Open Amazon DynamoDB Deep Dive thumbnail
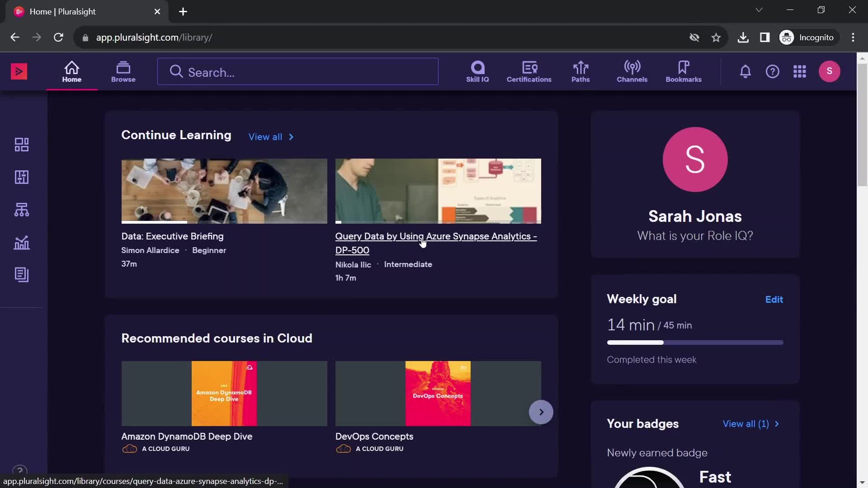Image resolution: width=868 pixels, height=488 pixels. (224, 394)
